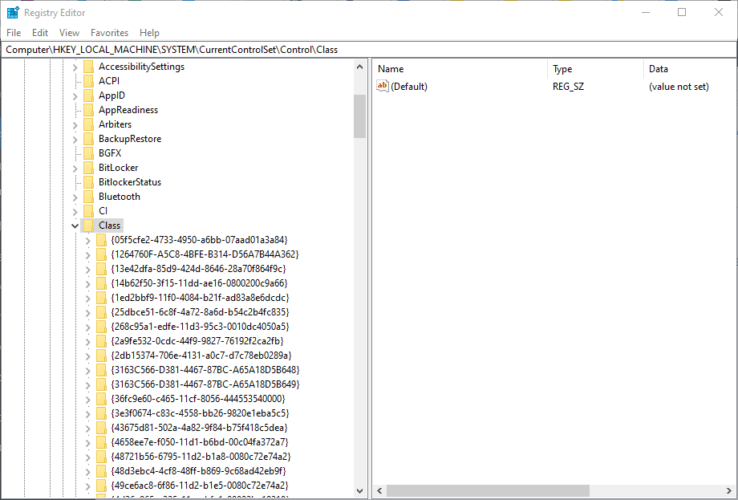Sort values by the Type column header
Image resolution: width=738 pixels, height=500 pixels.
coord(596,69)
